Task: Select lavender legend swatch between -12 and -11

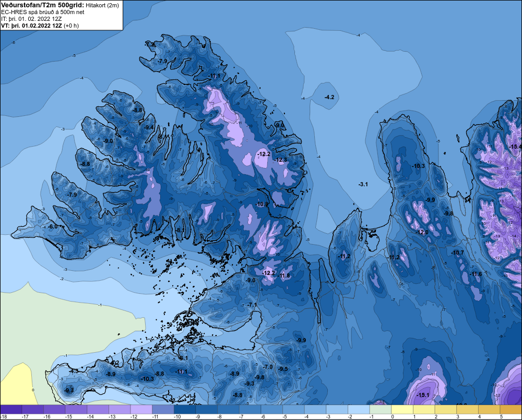Action: [141, 410]
